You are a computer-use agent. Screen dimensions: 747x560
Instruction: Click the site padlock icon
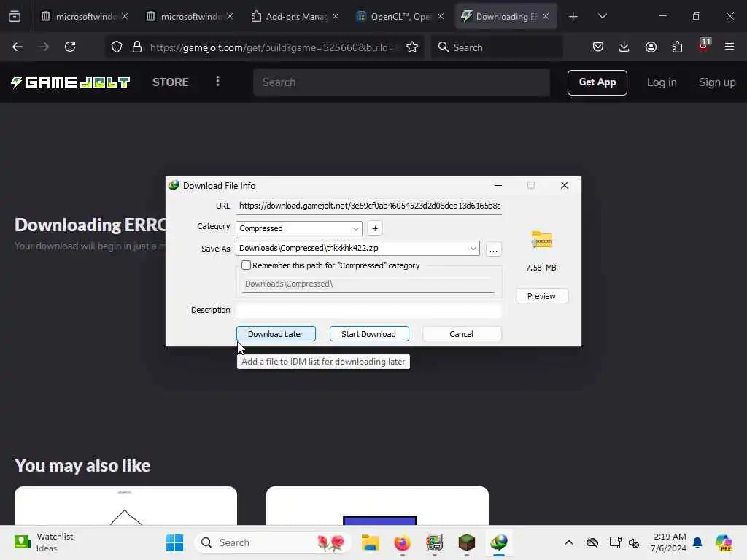[x=137, y=47]
